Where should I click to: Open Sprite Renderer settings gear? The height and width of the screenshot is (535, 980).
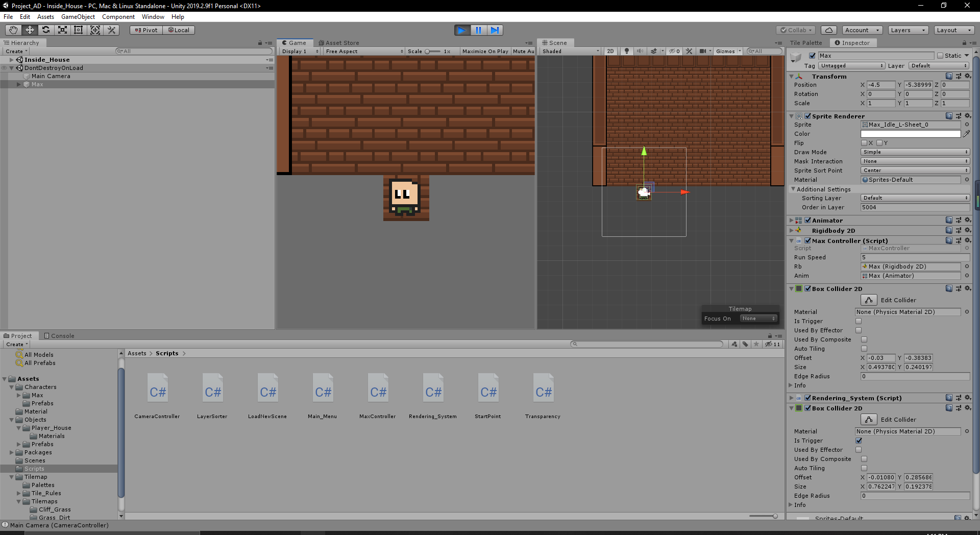click(x=967, y=116)
